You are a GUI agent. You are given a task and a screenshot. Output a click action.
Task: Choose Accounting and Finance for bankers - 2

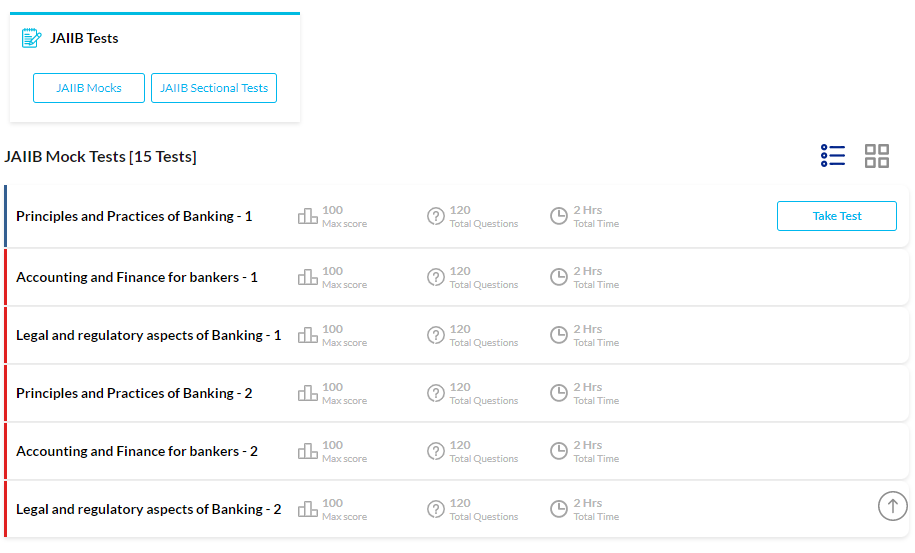coord(137,451)
